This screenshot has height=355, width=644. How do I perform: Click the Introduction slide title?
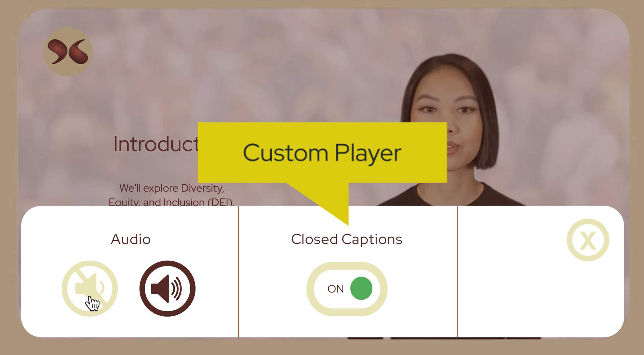pyautogui.click(x=156, y=144)
